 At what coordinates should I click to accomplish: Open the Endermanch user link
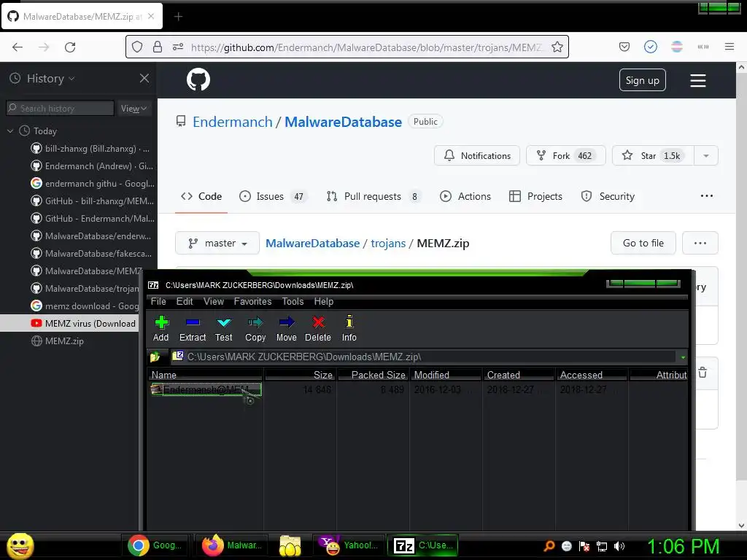(233, 122)
